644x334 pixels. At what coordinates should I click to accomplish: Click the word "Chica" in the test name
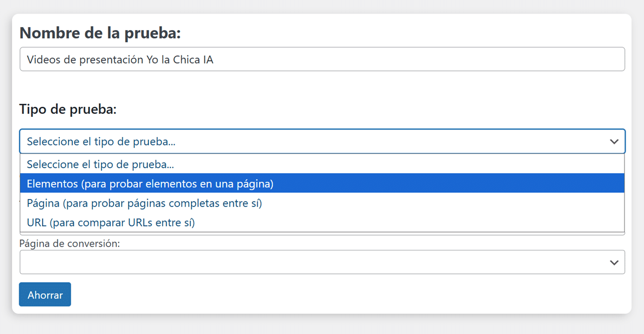[187, 60]
